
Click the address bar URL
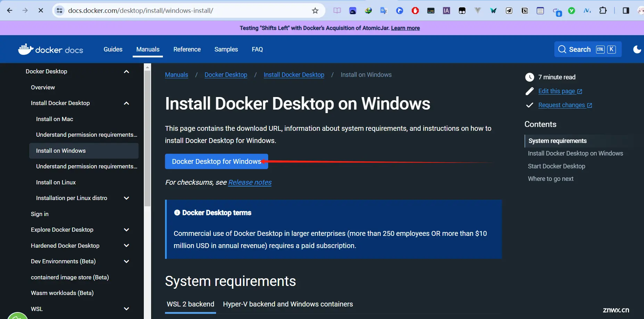coord(141,10)
